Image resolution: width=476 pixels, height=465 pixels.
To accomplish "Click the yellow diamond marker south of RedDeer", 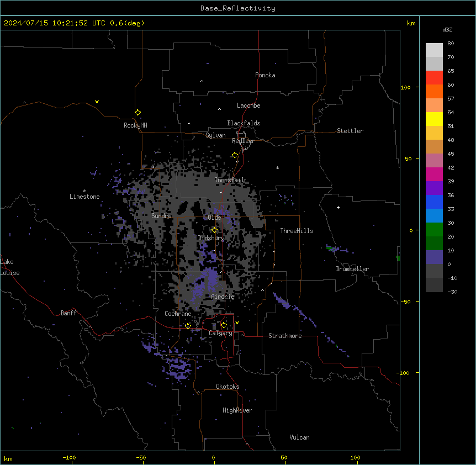I will 235,155.
